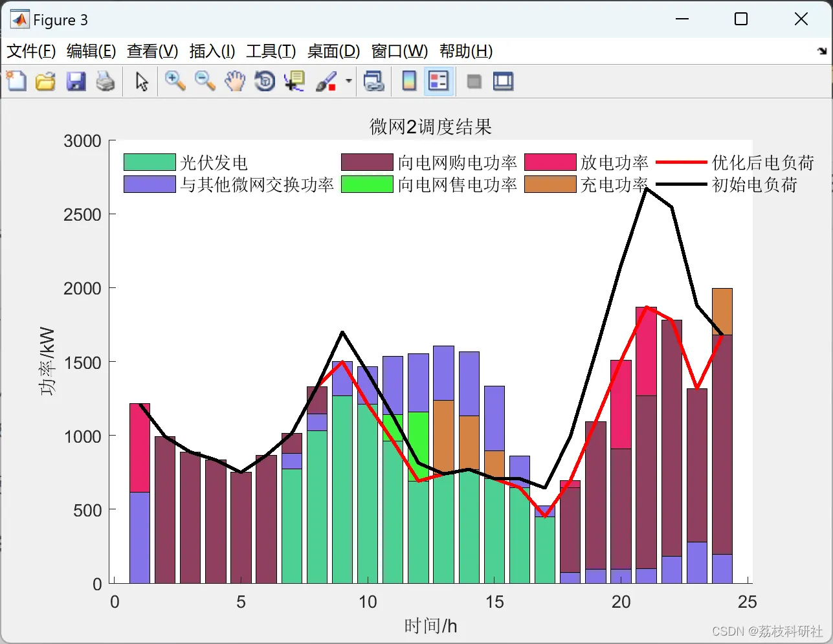
Task: Click the legend text 向电网购电功率
Action: pyautogui.click(x=458, y=162)
